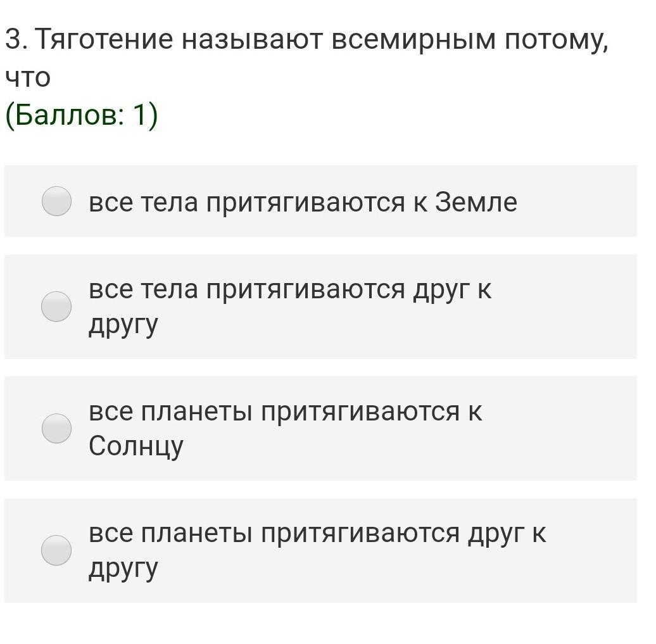Click the word «планеты» in the third option
Viewport: 656px width, 644px height.
pyautogui.click(x=197, y=412)
